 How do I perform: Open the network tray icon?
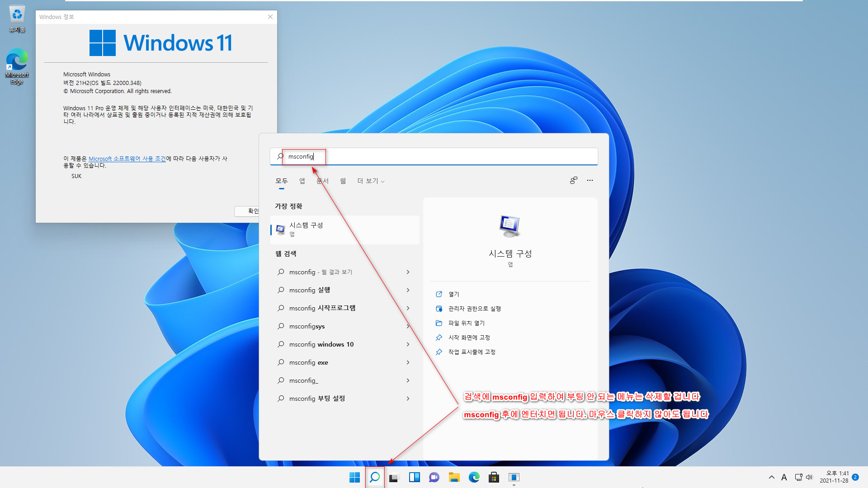(799, 477)
